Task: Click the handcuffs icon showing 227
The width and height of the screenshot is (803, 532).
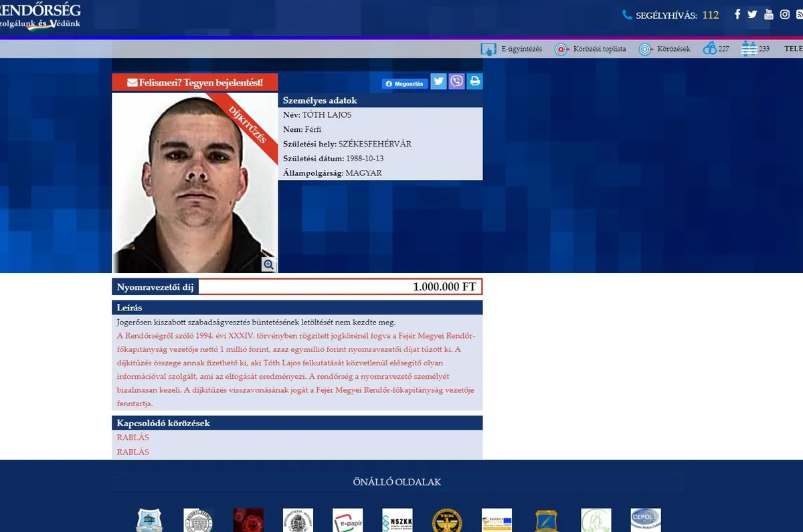Action: (x=710, y=49)
